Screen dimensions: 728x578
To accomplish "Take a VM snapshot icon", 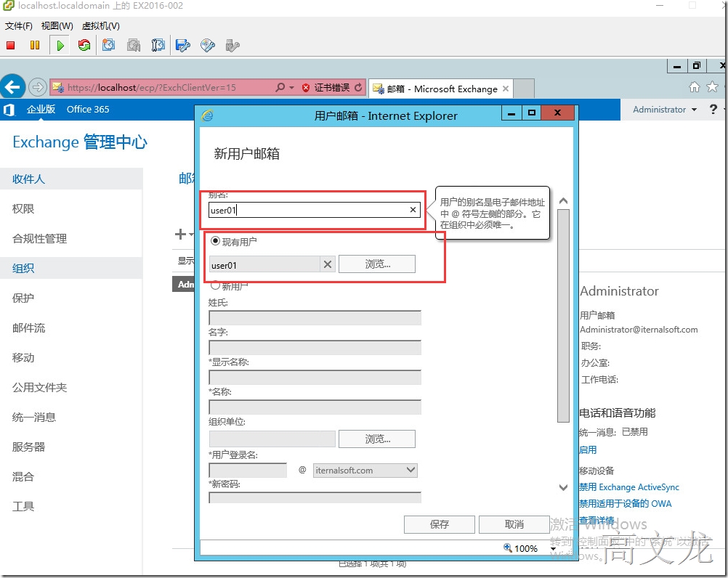I will (x=109, y=46).
